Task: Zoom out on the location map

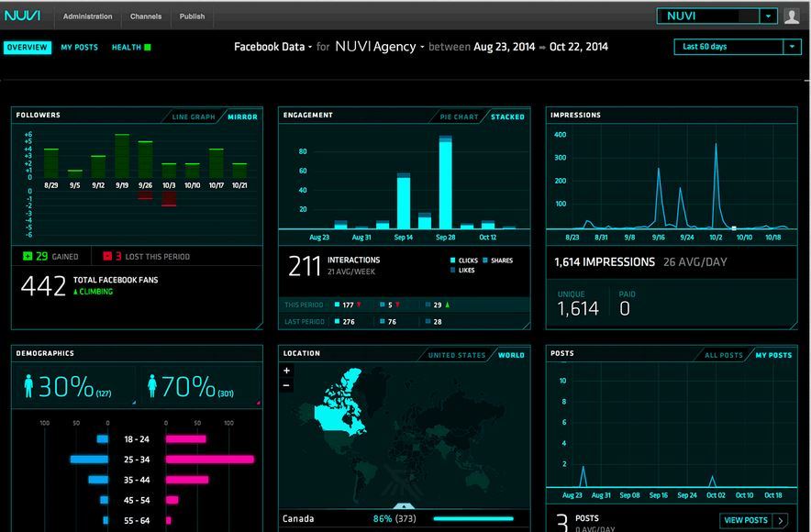Action: [286, 385]
